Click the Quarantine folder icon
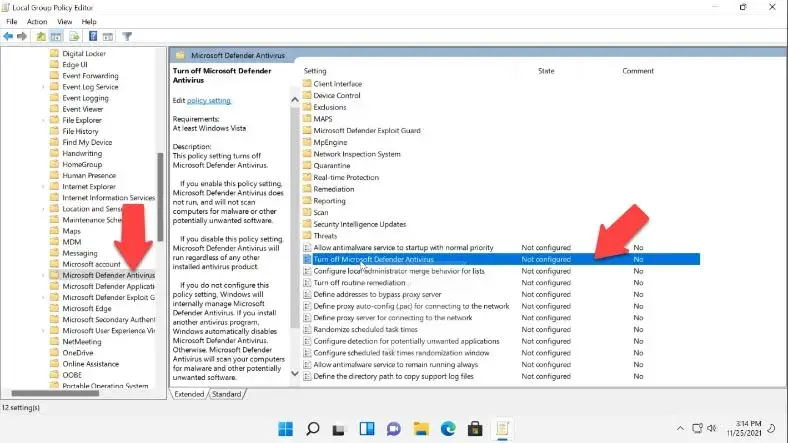Screen dimensions: 788x443 point(307,165)
